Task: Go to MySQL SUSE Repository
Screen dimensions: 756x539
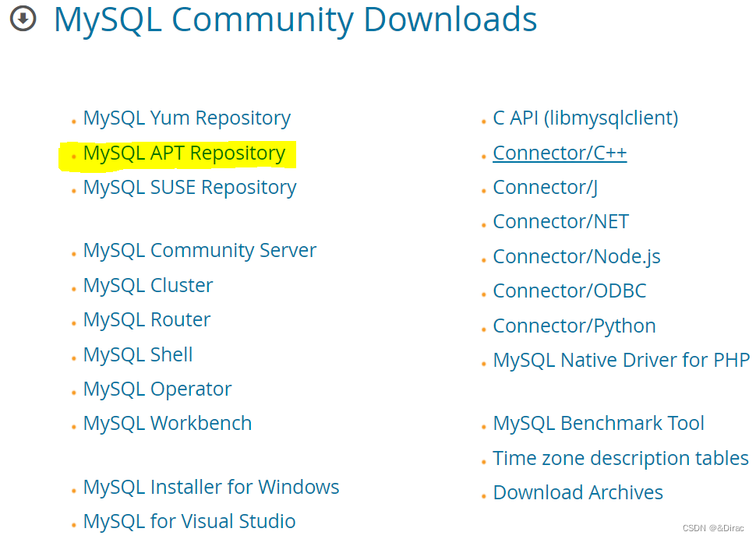Action: [x=189, y=188]
